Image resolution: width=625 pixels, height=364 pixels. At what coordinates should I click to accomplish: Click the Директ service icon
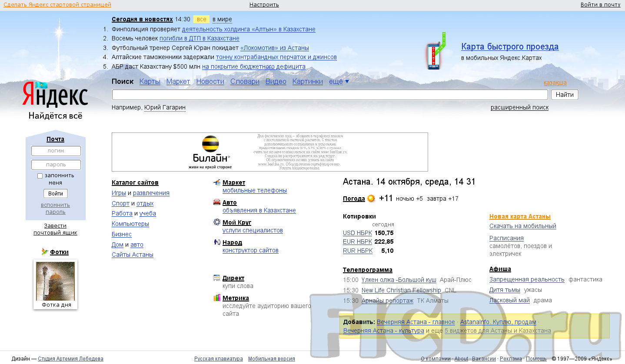pyautogui.click(x=217, y=278)
